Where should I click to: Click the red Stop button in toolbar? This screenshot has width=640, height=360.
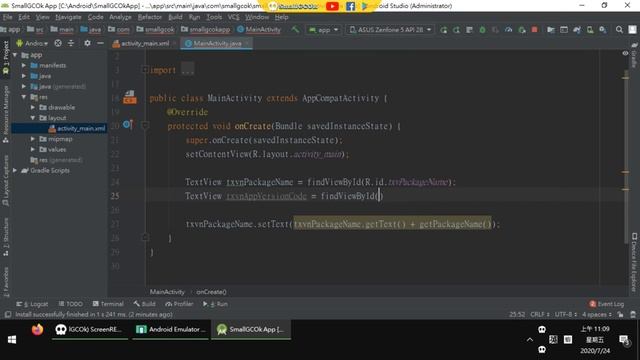click(x=534, y=30)
